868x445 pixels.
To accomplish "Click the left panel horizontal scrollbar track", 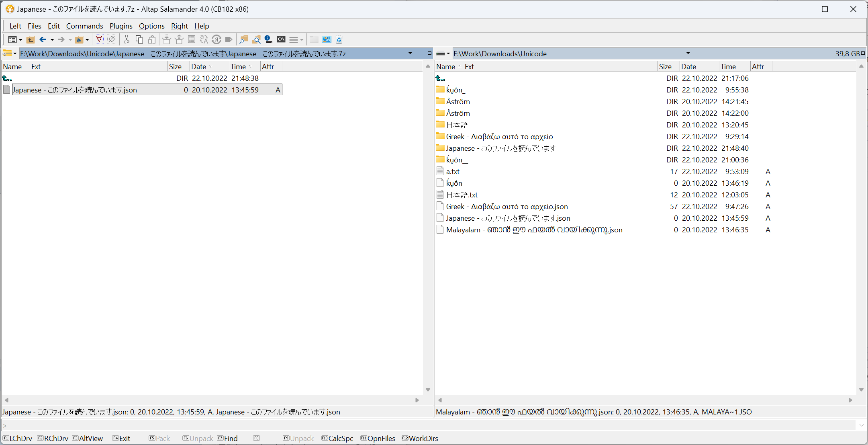I will [x=212, y=400].
